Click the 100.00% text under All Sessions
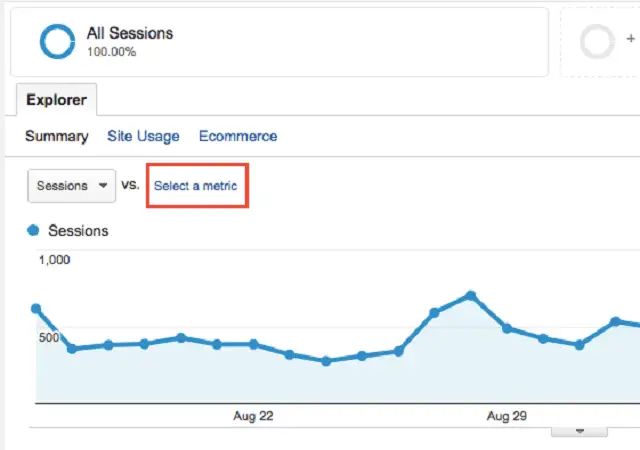 pyautogui.click(x=111, y=52)
